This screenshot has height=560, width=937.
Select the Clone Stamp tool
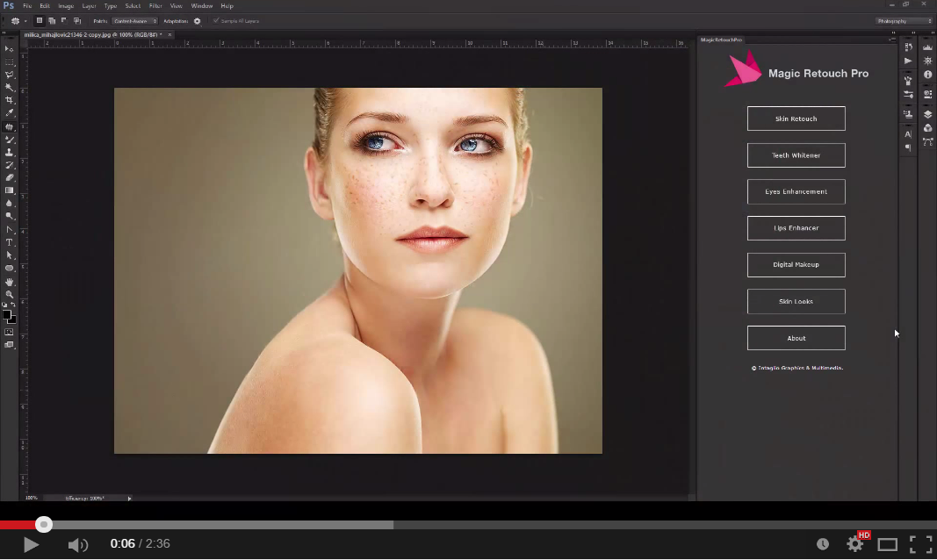click(10, 151)
